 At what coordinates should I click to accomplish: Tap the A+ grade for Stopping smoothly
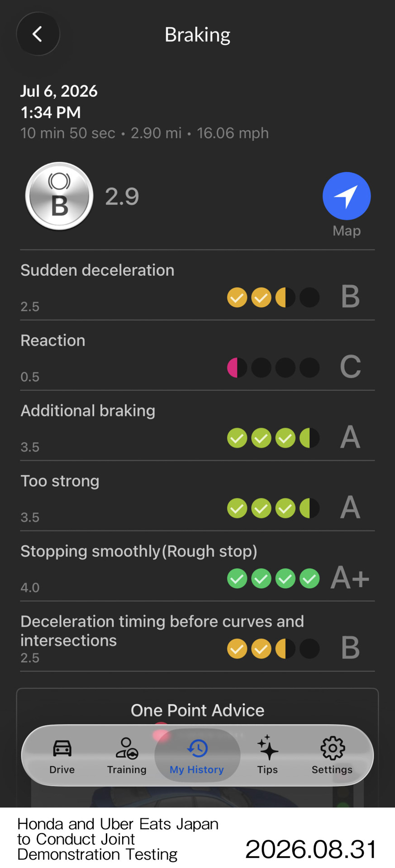pyautogui.click(x=350, y=578)
